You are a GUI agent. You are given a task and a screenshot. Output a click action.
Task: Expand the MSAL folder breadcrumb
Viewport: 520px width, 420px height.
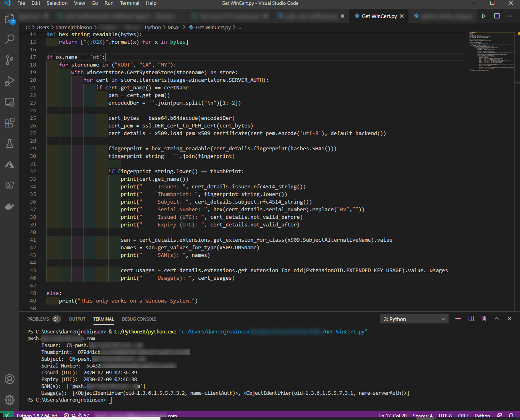tap(174, 28)
